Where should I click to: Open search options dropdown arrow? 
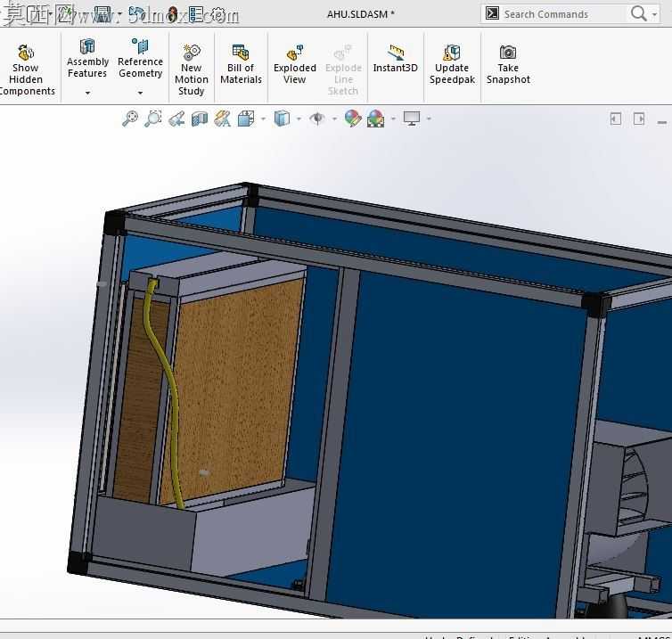click(654, 14)
